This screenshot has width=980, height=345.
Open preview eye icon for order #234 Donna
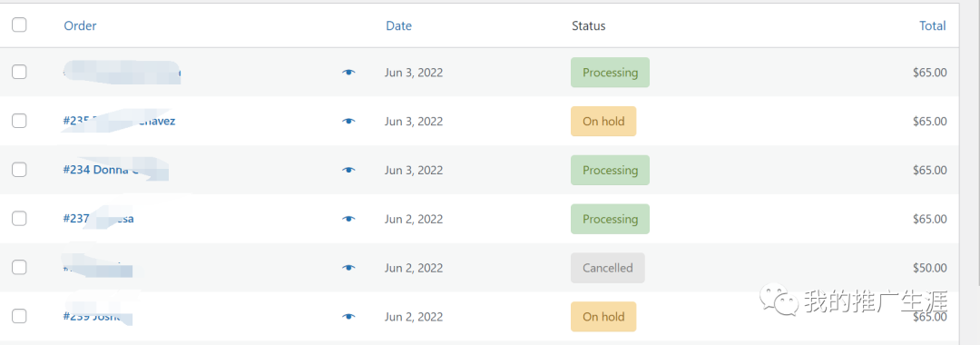pos(348,170)
